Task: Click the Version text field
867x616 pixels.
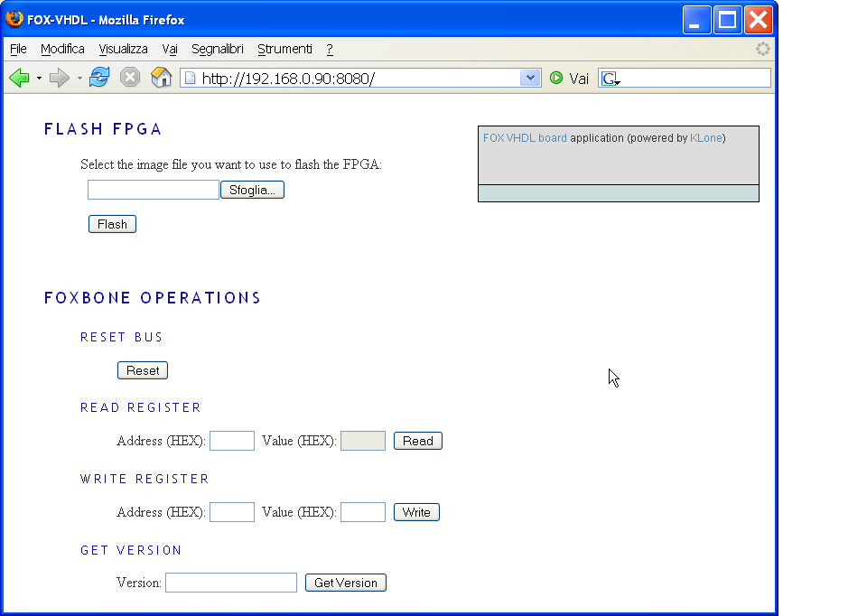Action: click(x=231, y=583)
